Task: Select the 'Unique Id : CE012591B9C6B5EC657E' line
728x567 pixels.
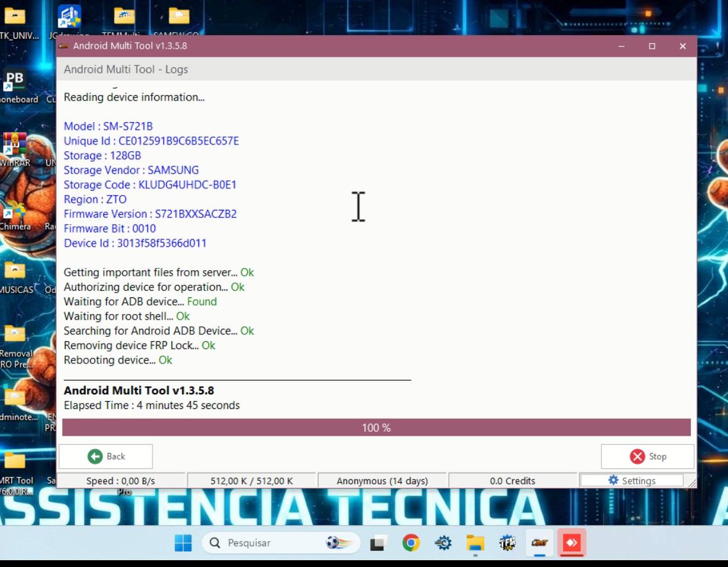Action: 151,141
